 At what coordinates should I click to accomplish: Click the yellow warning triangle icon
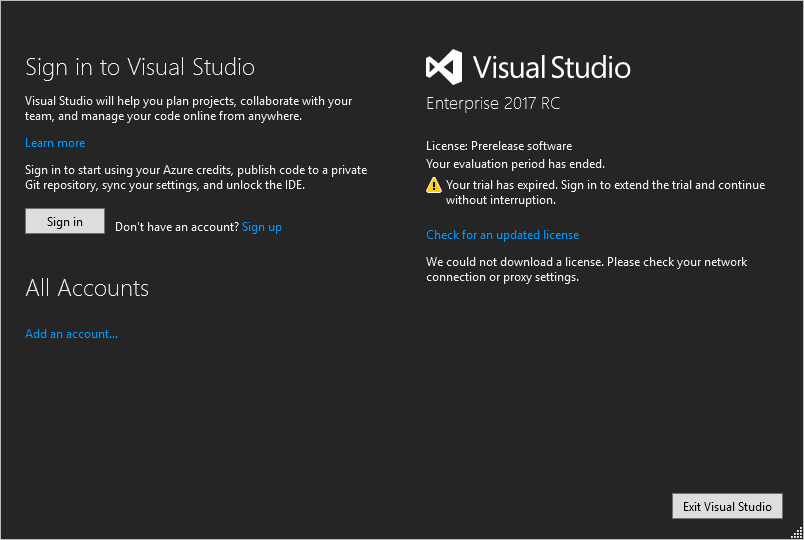click(x=434, y=185)
